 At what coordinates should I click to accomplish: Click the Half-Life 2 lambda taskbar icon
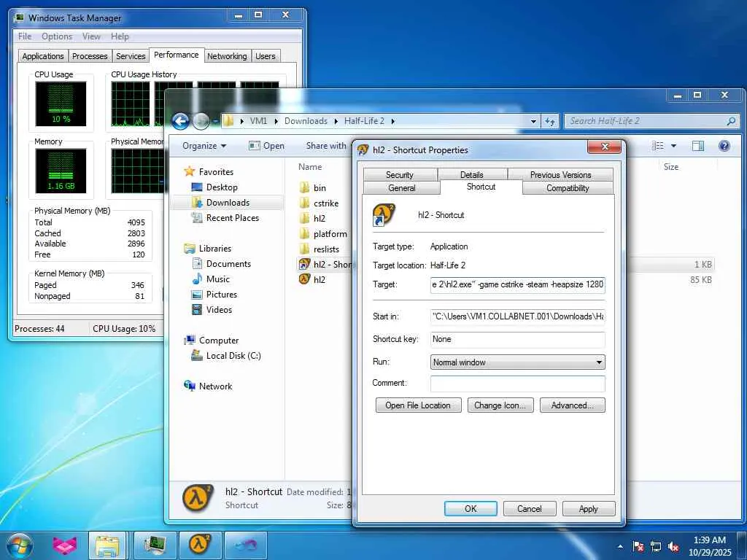point(200,545)
